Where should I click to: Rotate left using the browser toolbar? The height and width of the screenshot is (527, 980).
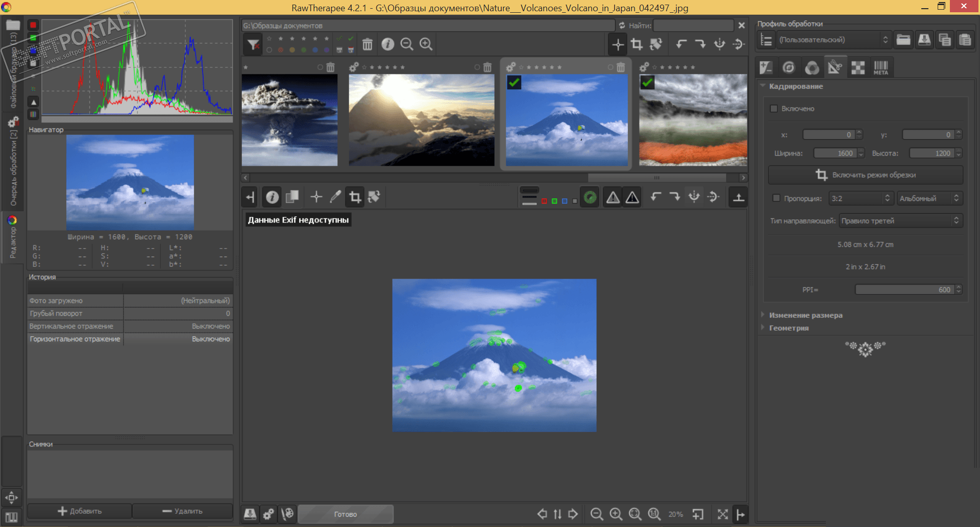tap(681, 44)
